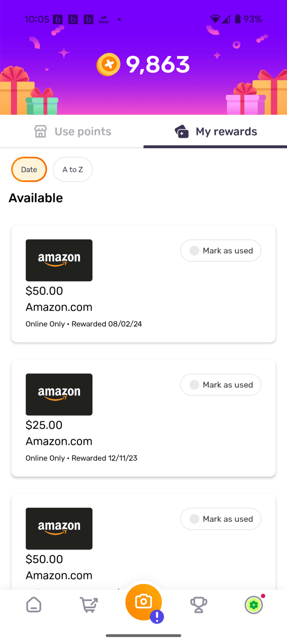Open the $25.00 Amazon gift card image

[x=59, y=394]
